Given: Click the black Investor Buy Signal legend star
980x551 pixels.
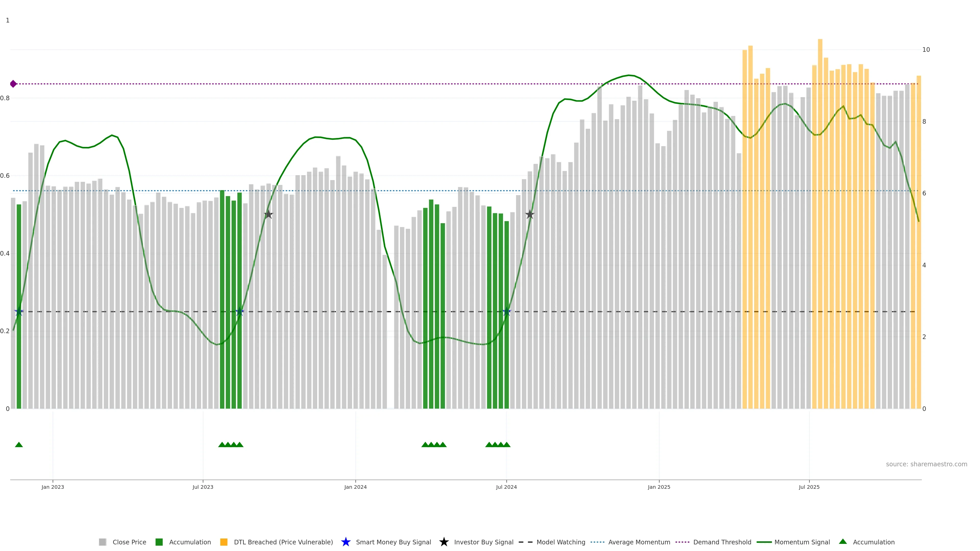Looking at the screenshot, I should 444,542.
